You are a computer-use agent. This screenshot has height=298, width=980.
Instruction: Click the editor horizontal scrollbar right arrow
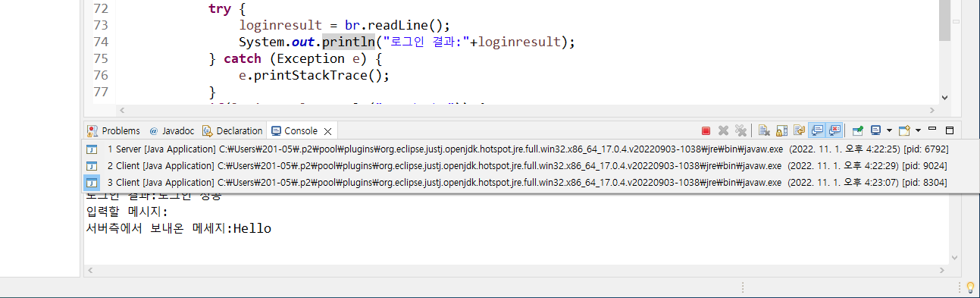(x=932, y=110)
